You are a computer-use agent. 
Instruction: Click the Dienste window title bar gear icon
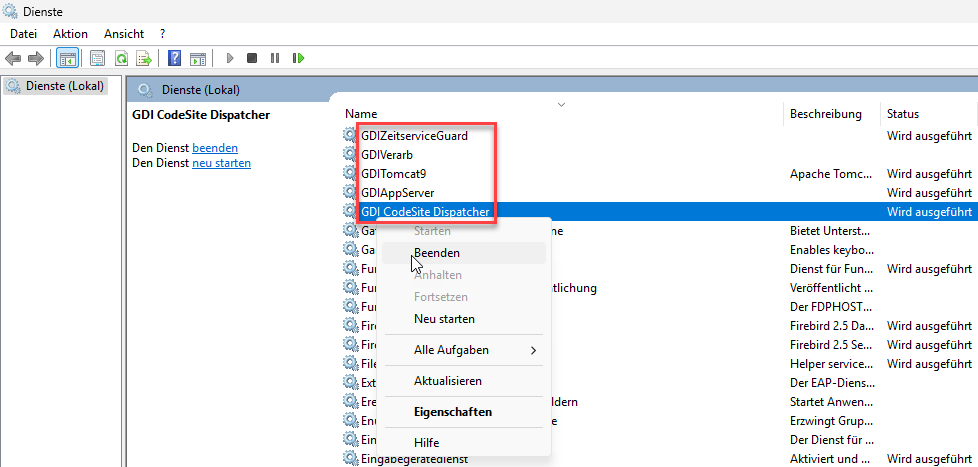click(x=10, y=11)
